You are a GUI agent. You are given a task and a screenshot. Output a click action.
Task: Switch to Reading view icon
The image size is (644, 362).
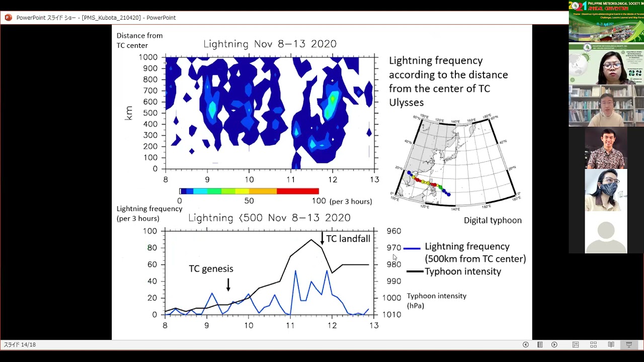click(x=611, y=344)
